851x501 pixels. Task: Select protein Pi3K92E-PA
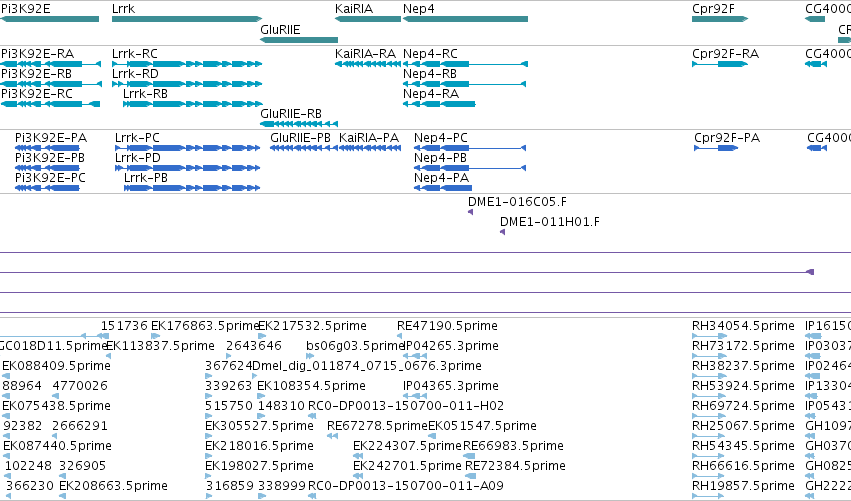coord(47,148)
